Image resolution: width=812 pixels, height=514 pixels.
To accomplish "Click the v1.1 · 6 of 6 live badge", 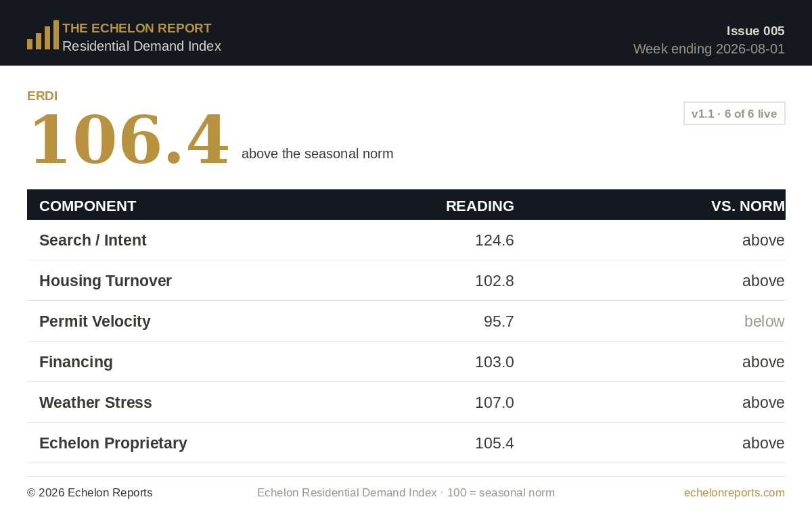I will coord(734,114).
